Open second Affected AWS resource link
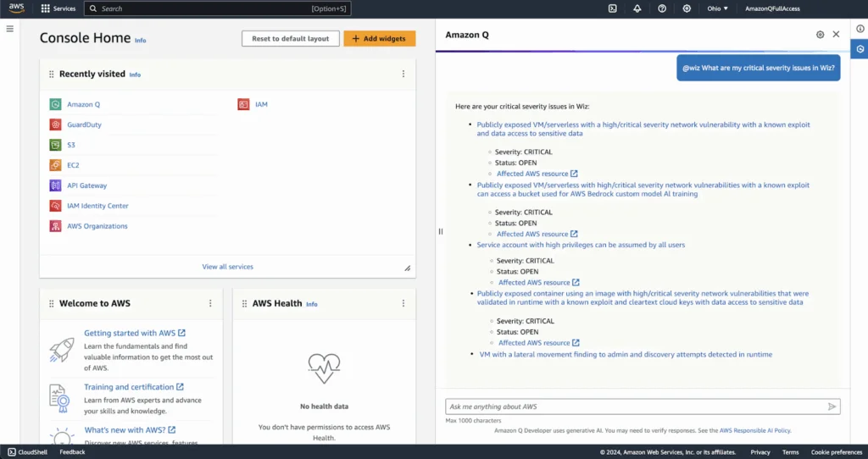 pyautogui.click(x=537, y=234)
